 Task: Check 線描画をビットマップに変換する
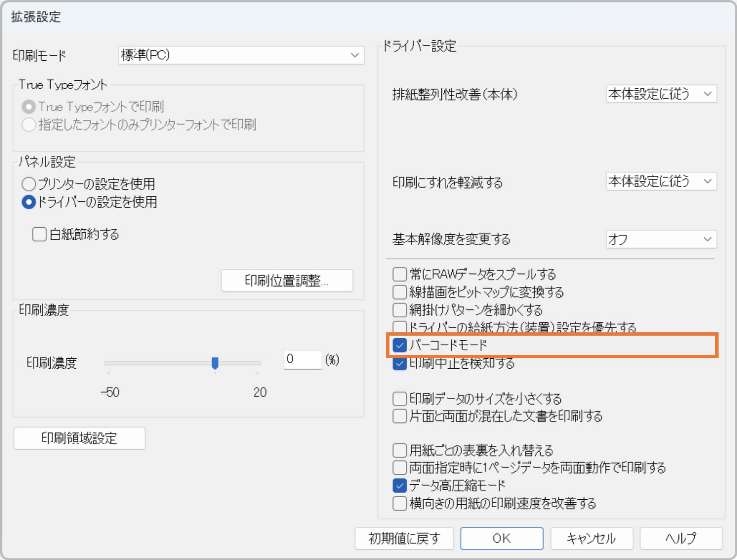(399, 292)
